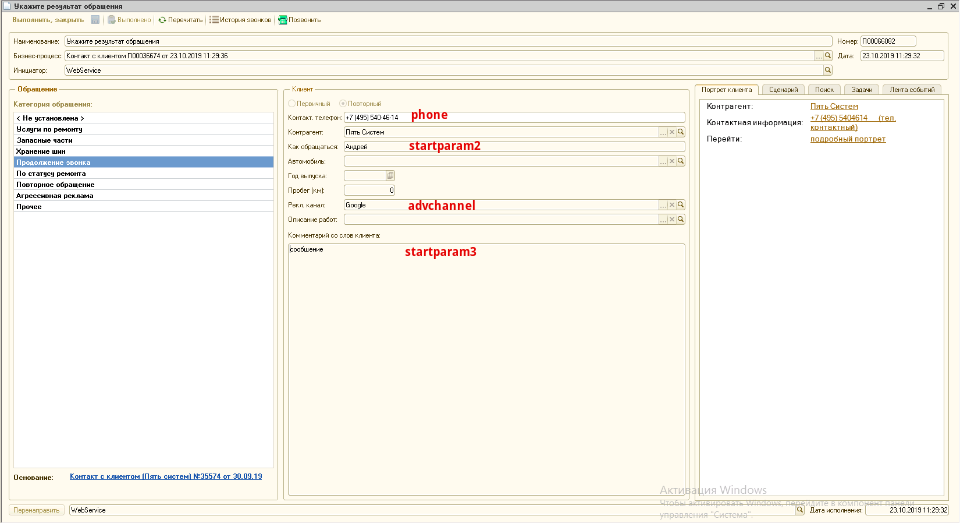This screenshot has height=523, width=960.
Task: Click the Выполнить, закрыть button
Action: point(48,20)
